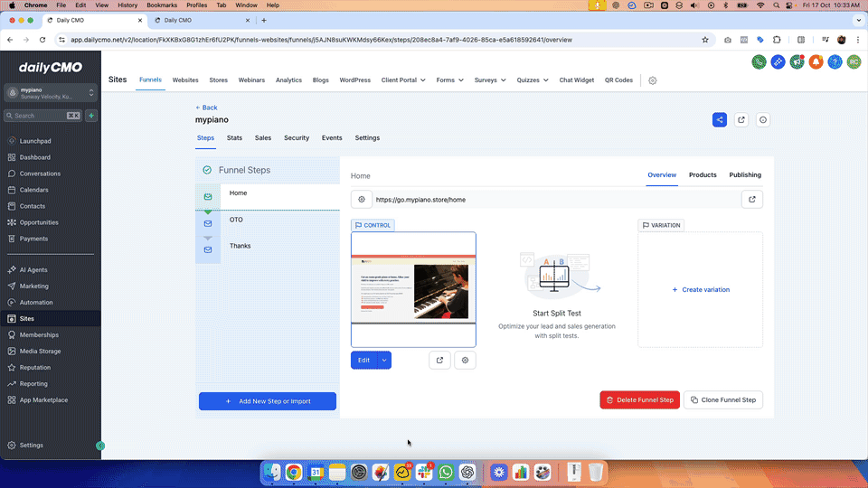The height and width of the screenshot is (488, 868).
Task: Click the Delete Funnel Step button
Action: click(x=639, y=399)
